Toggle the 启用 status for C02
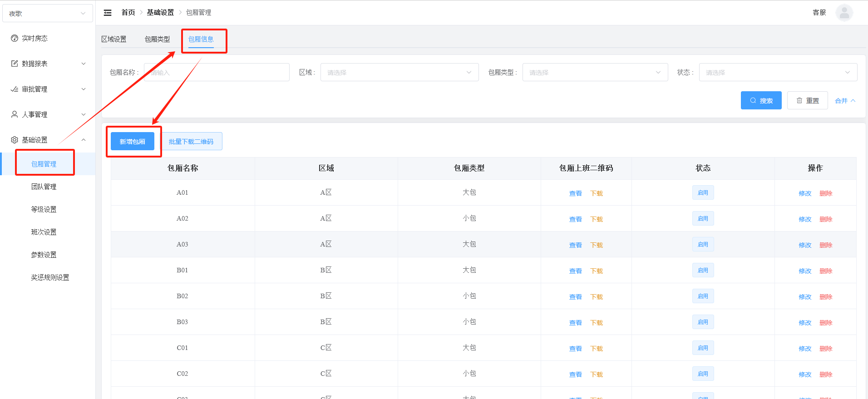868x399 pixels. (x=703, y=374)
